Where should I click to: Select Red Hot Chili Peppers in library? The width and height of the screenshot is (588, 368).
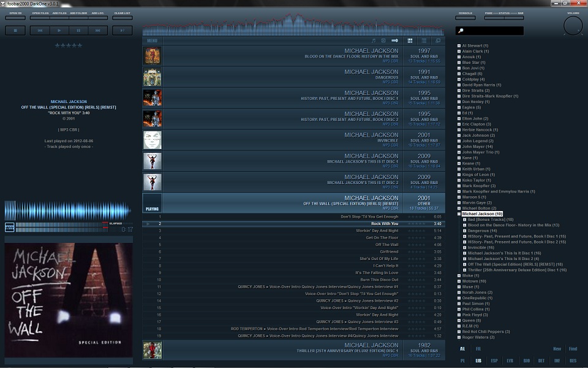(486, 332)
